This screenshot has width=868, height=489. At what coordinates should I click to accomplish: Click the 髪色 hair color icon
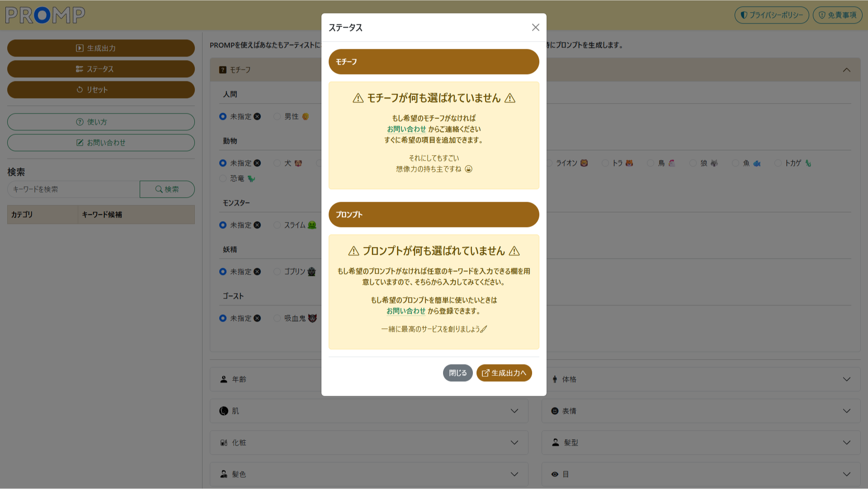224,474
